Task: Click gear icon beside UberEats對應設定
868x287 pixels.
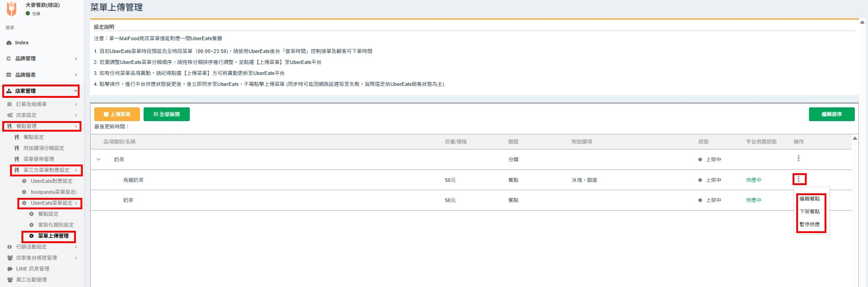Action: (24, 181)
